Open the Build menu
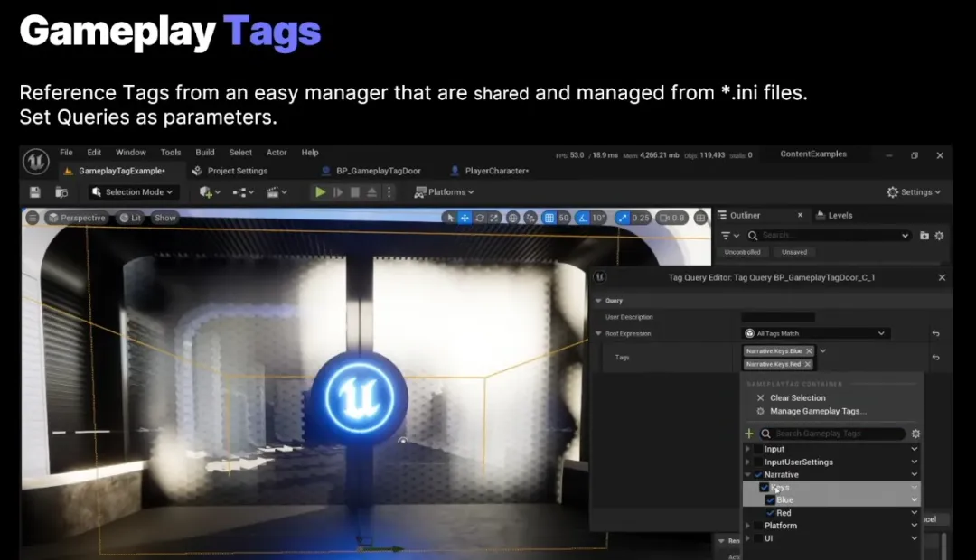Viewport: 976px width, 560px height. 205,153
